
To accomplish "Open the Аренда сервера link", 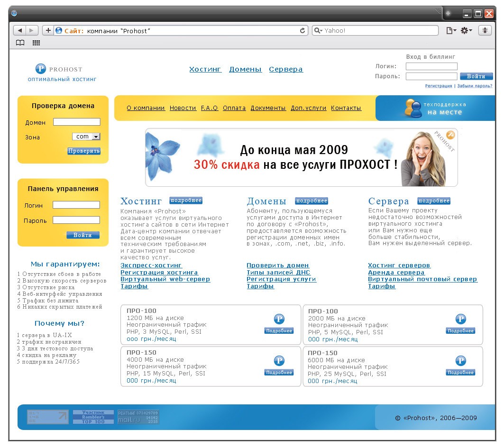I will point(396,273).
